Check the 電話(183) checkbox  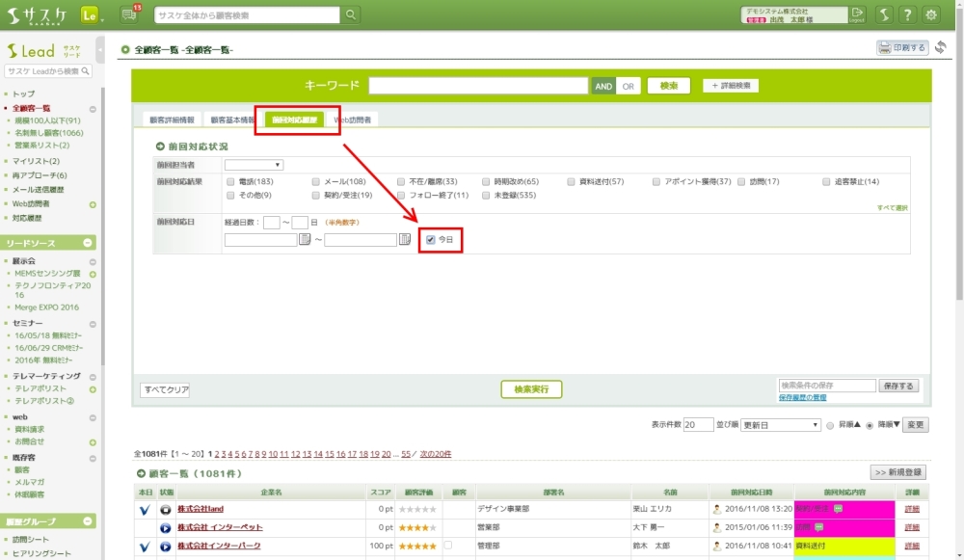pos(229,181)
